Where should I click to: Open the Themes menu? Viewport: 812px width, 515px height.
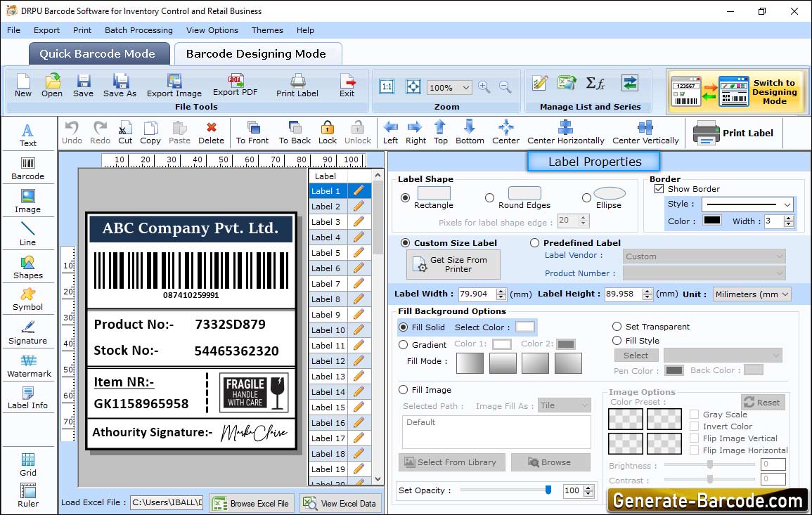point(267,30)
